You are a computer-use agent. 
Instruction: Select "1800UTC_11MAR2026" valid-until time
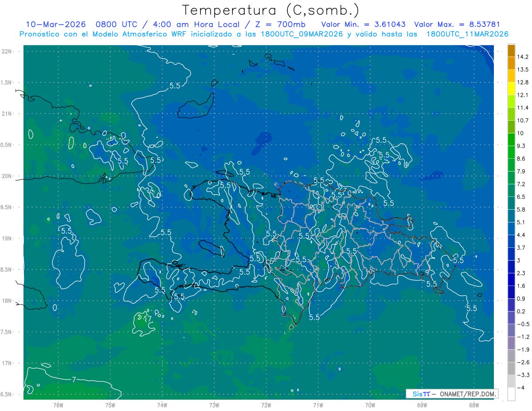(x=467, y=34)
